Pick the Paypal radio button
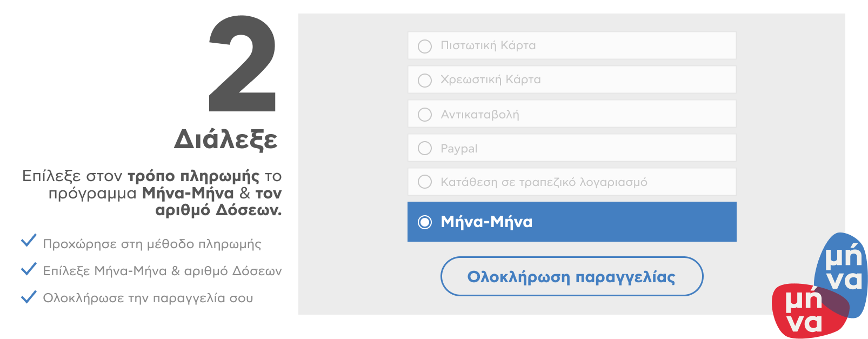The image size is (868, 339). pos(425,148)
